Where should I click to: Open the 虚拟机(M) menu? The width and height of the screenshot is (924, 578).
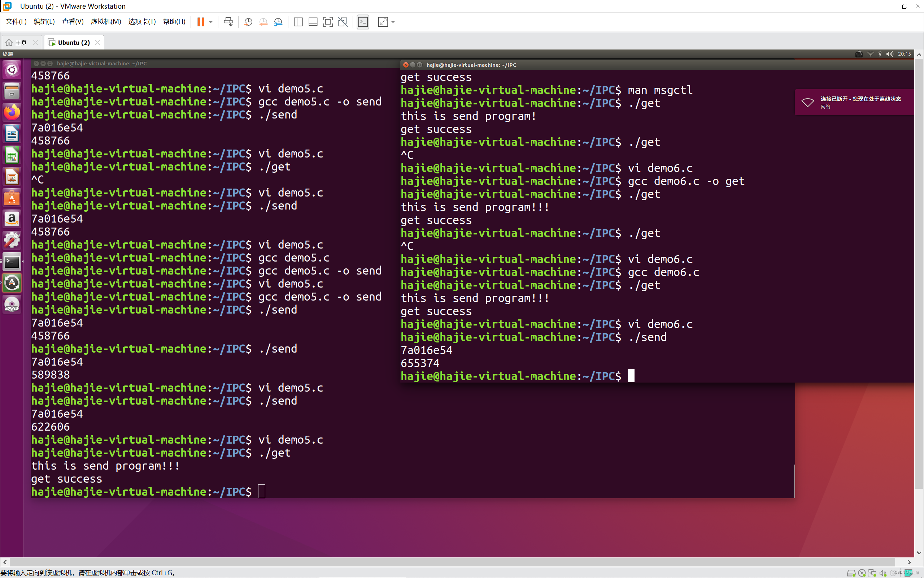[x=106, y=21]
